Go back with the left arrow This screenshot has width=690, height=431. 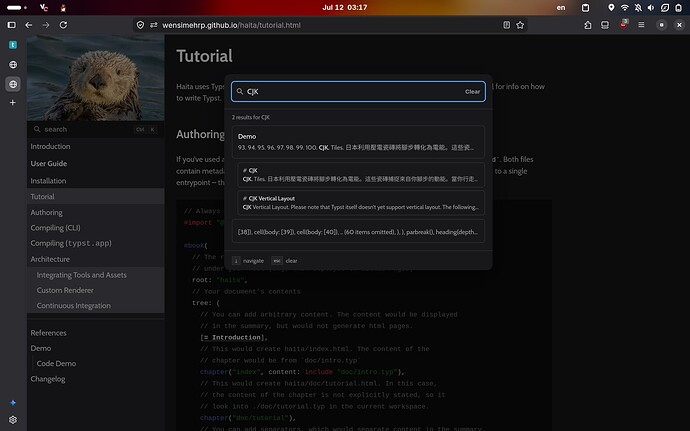pos(29,25)
